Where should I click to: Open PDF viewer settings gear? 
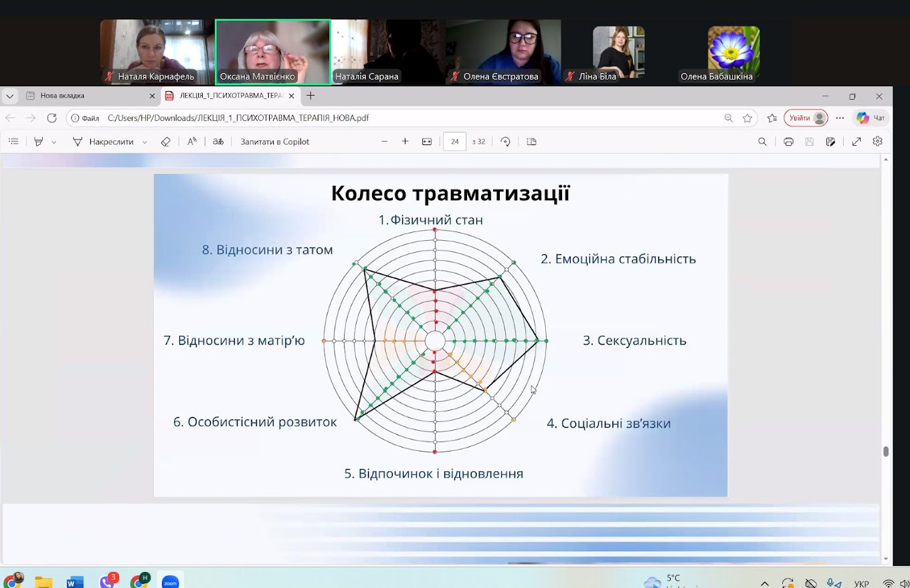click(878, 142)
